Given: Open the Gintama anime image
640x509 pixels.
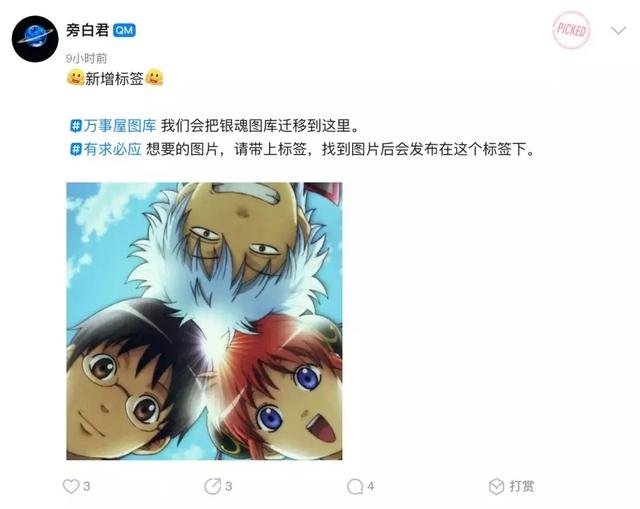Looking at the screenshot, I should click(204, 321).
